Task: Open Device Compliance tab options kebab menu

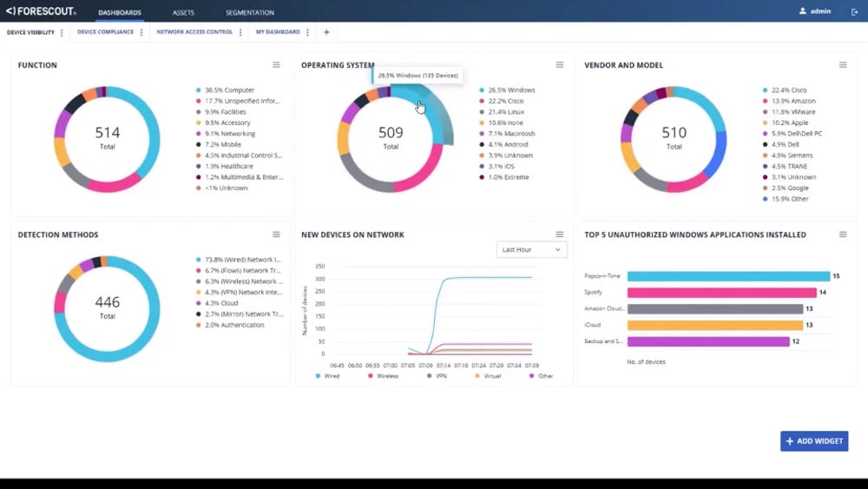Action: 141,32
